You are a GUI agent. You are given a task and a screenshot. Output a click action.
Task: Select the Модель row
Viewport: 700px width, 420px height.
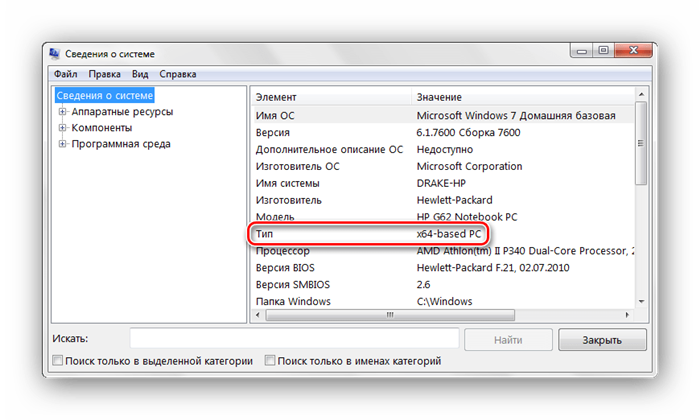pos(443,217)
